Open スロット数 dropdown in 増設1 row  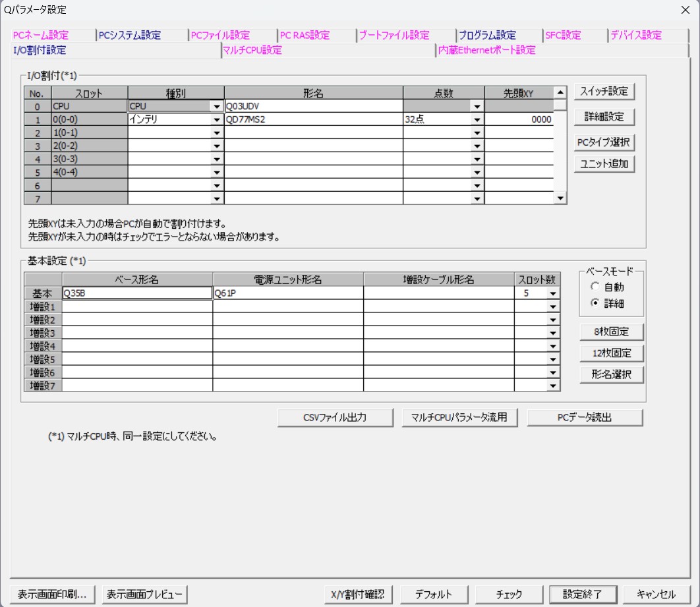(553, 306)
